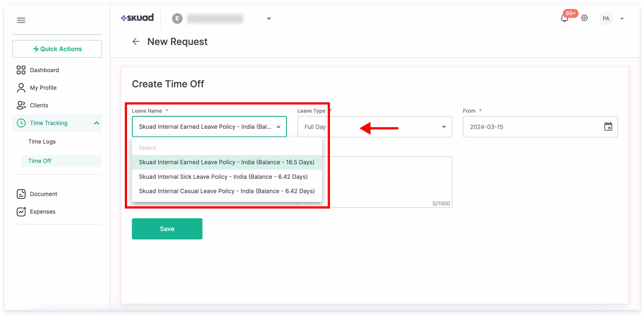Close the Leave Name dropdown arrow

(279, 127)
